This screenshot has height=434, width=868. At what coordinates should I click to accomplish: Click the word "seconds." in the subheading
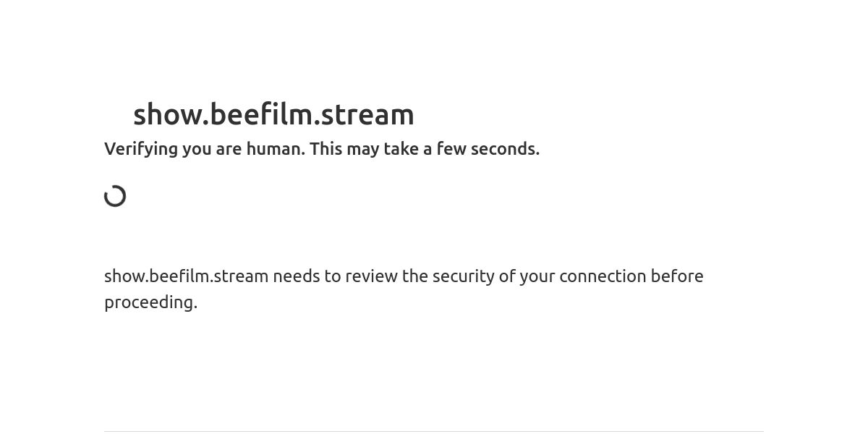(x=505, y=149)
